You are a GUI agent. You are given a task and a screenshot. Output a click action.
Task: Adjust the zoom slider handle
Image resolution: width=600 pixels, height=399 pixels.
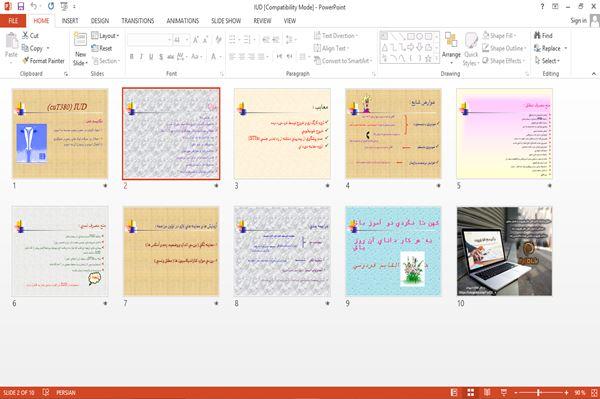538,392
